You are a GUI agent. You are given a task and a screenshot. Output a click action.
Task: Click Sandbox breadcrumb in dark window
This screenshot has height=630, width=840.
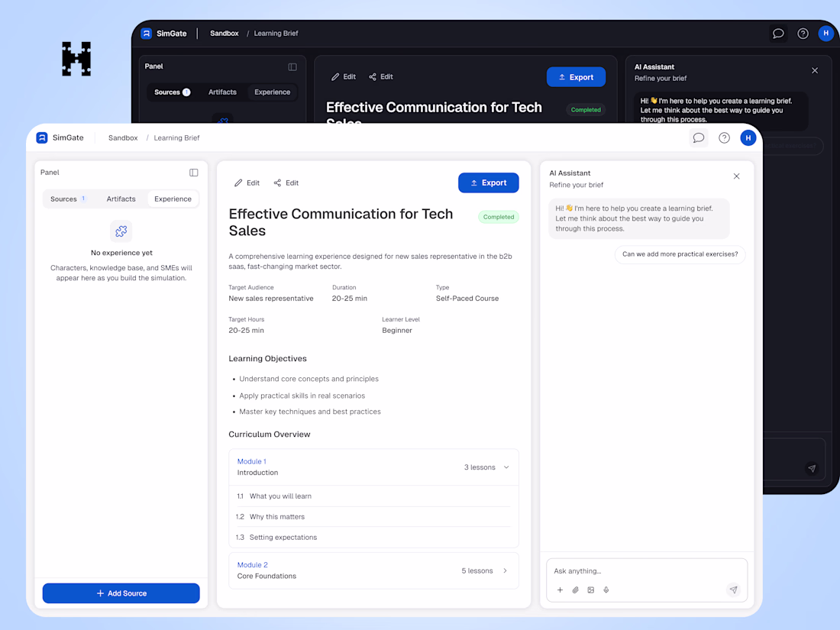224,33
